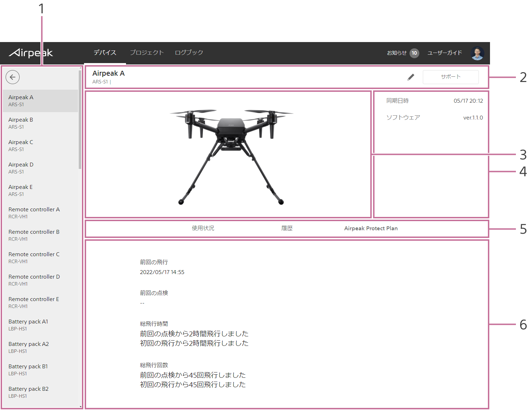The image size is (532, 410).
Task: Select Airpeak E in device list
Action: [41, 191]
